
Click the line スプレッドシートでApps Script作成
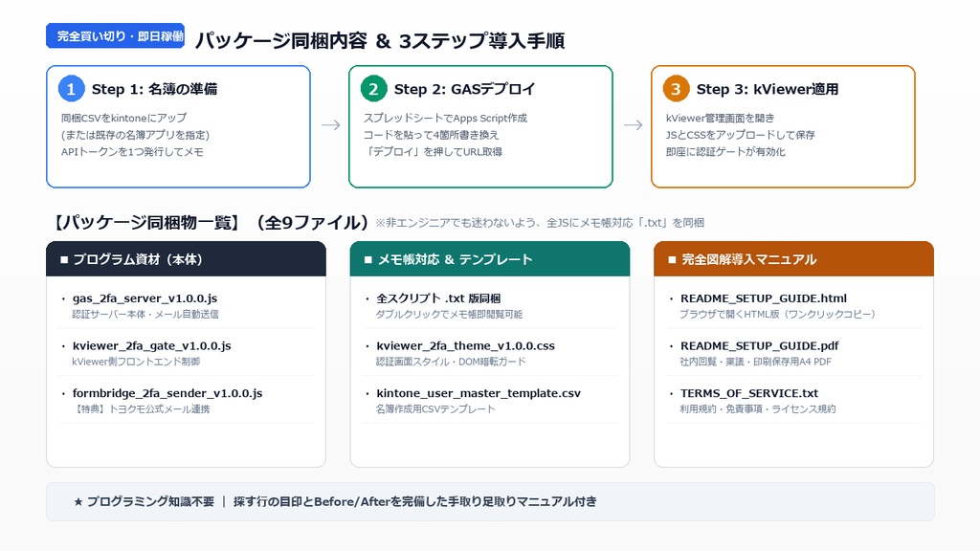pyautogui.click(x=446, y=118)
